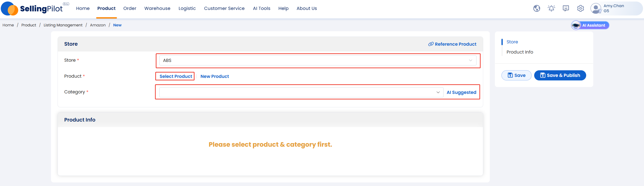Open the notifications bell icon

click(551, 8)
